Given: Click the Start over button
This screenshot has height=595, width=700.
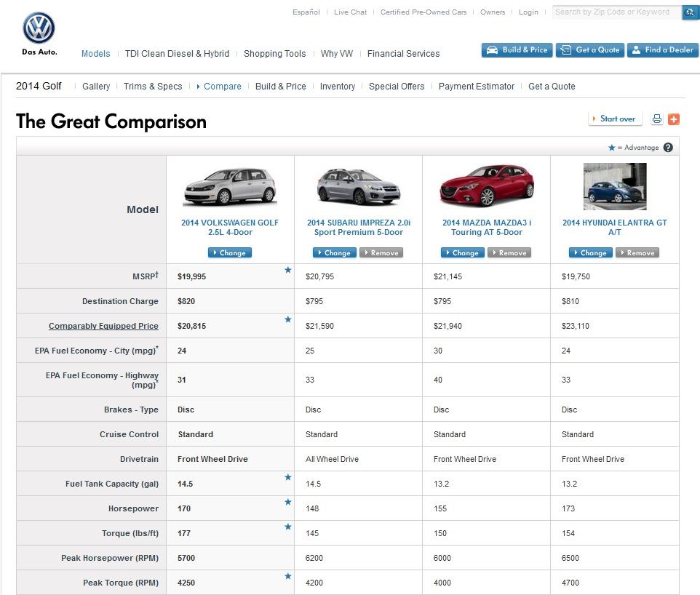Looking at the screenshot, I should pyautogui.click(x=615, y=119).
